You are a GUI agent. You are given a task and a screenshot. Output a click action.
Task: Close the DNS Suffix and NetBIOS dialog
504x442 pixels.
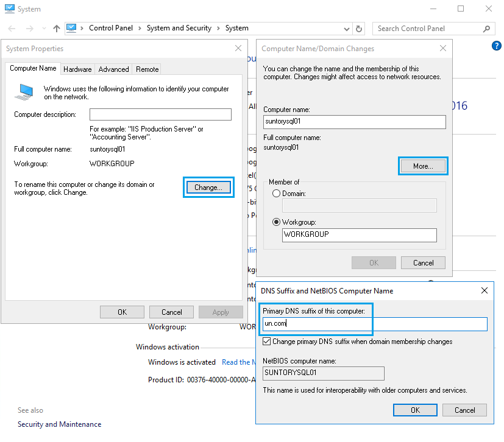point(484,291)
